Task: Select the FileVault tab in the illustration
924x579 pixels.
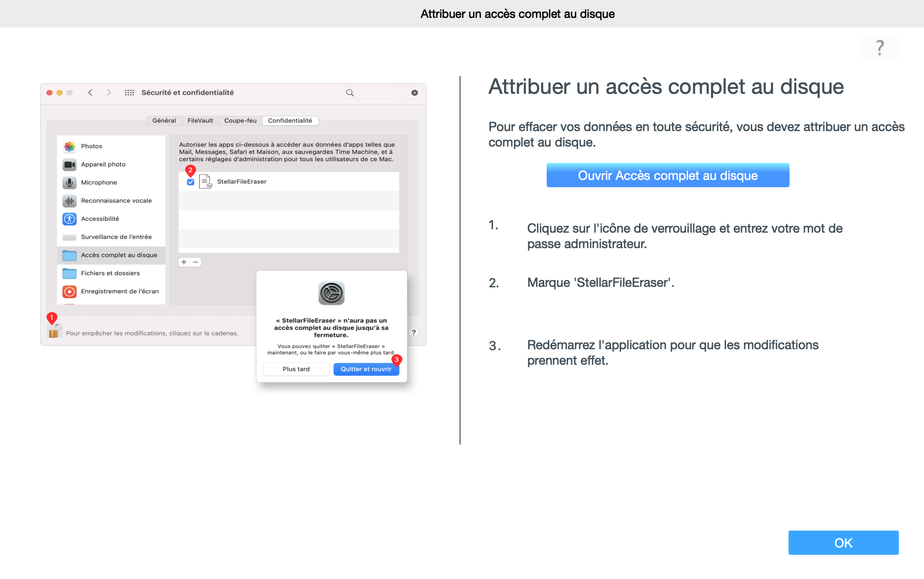Action: point(200,120)
